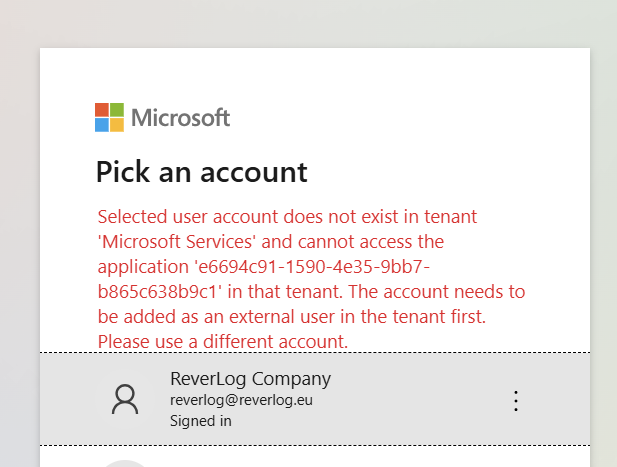Click the Please use a different account sentence
The image size is (617, 467).
click(x=223, y=341)
